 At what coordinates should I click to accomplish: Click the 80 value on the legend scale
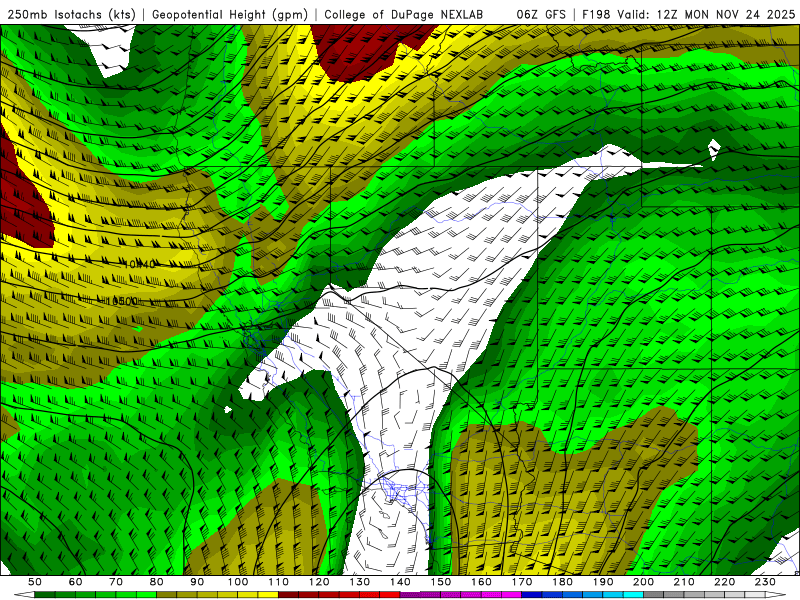157,582
